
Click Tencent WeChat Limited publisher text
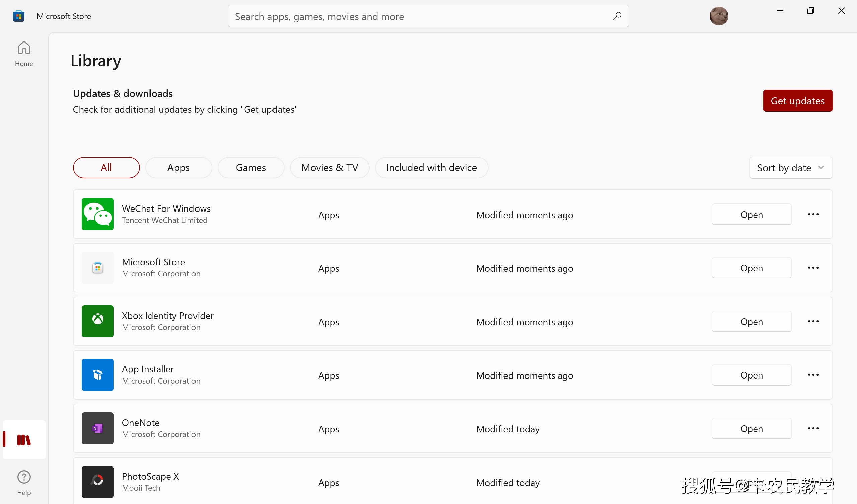[165, 220]
